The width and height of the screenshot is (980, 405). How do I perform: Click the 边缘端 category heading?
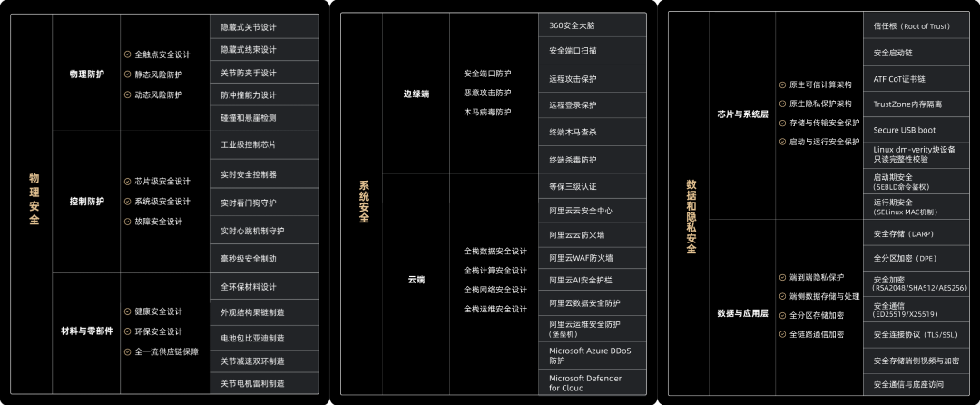click(416, 94)
